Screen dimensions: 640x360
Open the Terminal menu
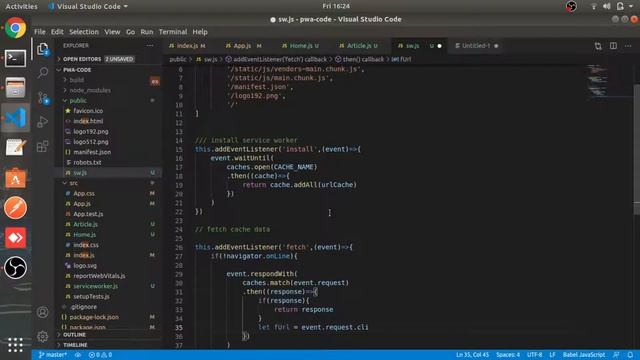click(x=173, y=32)
